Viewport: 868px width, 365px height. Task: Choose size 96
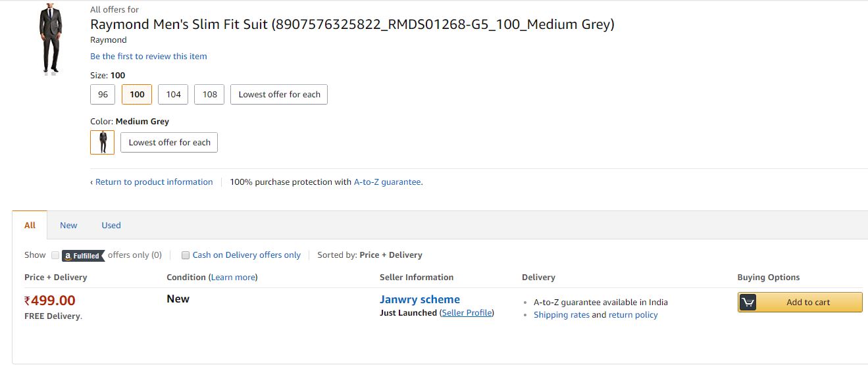[103, 95]
